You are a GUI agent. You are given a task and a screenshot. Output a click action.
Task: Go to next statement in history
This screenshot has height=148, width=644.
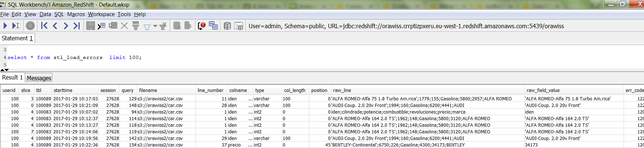point(66,26)
